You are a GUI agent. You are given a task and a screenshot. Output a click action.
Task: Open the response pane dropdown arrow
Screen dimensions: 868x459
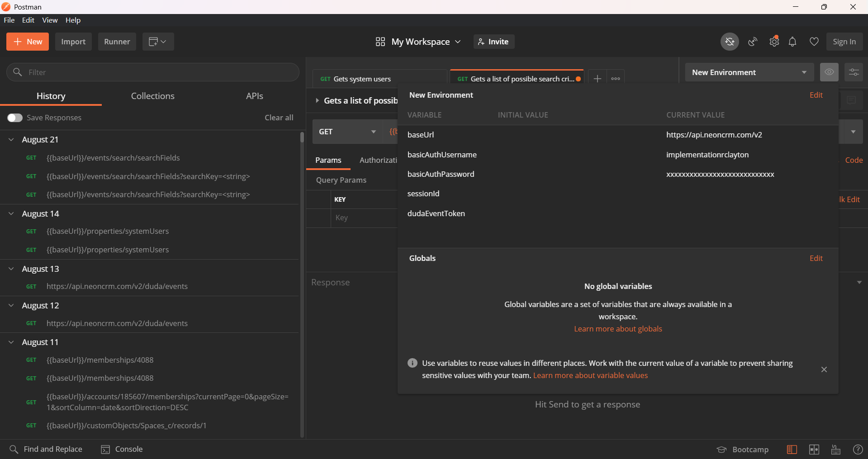click(x=859, y=283)
